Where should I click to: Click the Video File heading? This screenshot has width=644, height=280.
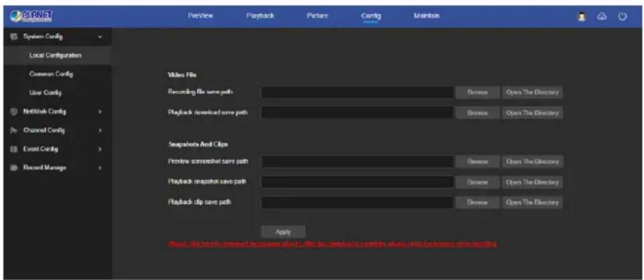click(182, 75)
